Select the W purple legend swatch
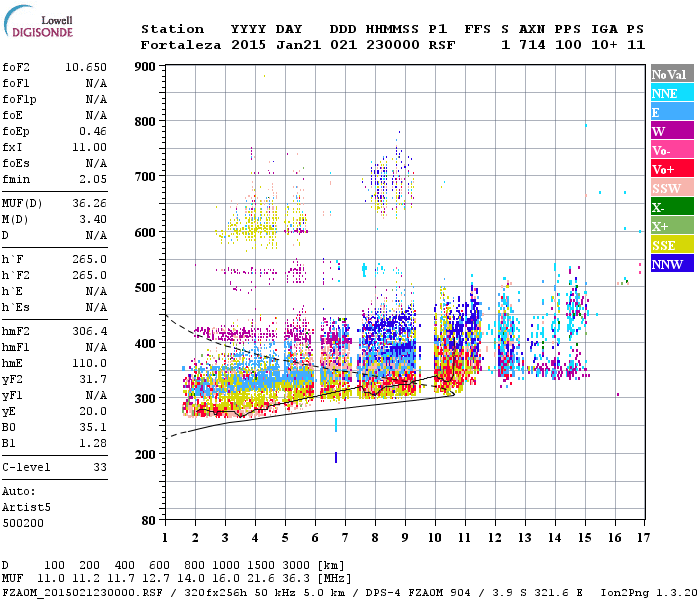 coord(672,131)
